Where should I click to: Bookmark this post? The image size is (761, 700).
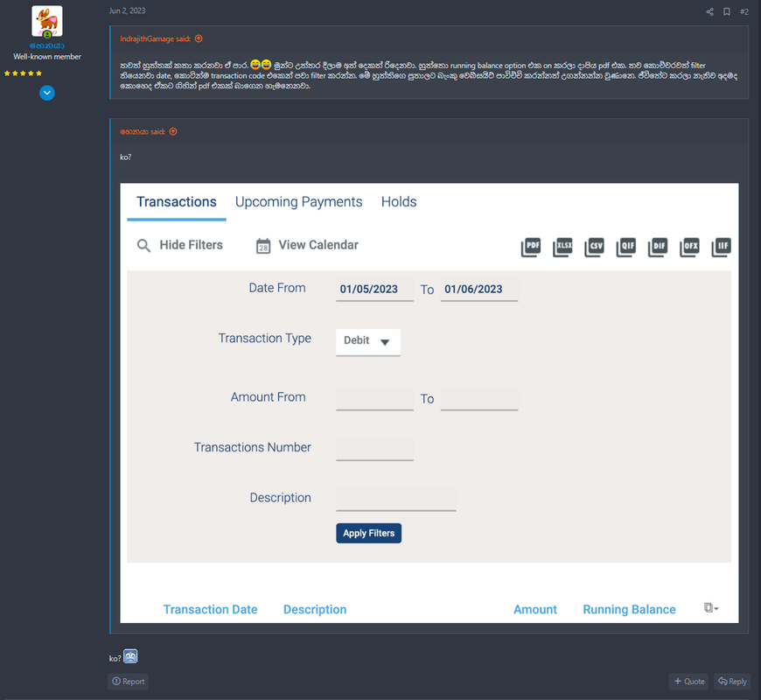coord(727,11)
